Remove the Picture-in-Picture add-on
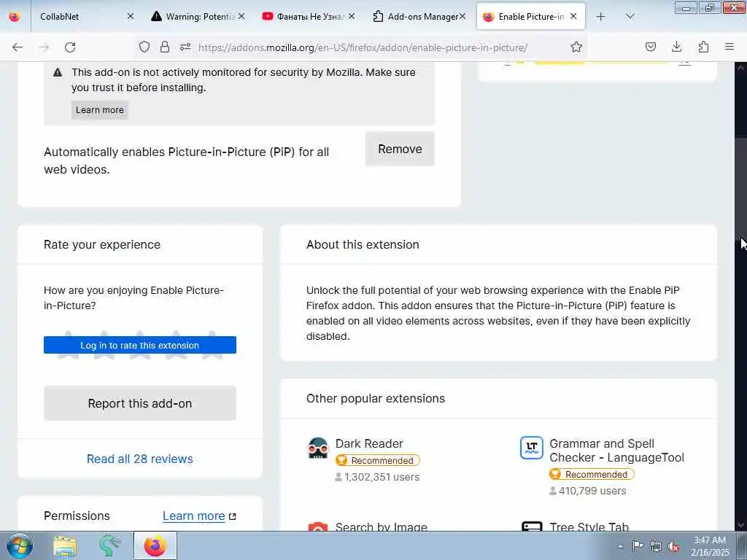This screenshot has height=560, width=747. 400,149
